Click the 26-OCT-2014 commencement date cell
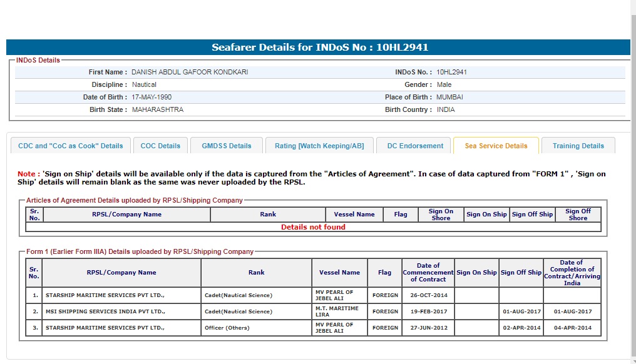Viewport: 636px width, 364px height. (x=428, y=295)
